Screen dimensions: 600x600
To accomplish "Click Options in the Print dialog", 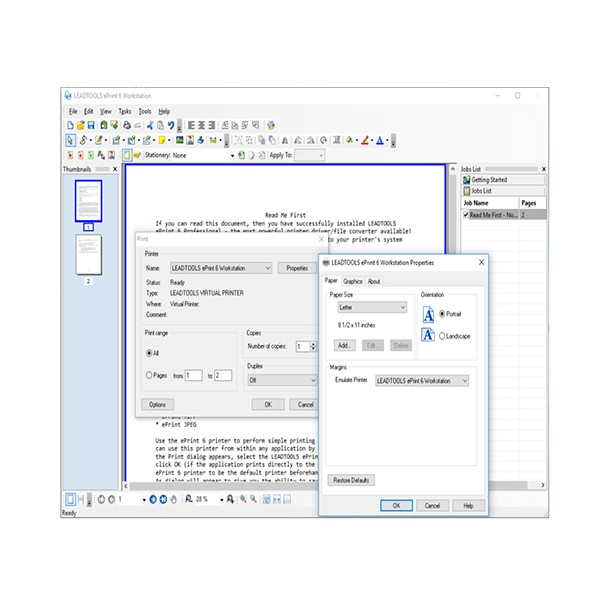I will click(157, 405).
